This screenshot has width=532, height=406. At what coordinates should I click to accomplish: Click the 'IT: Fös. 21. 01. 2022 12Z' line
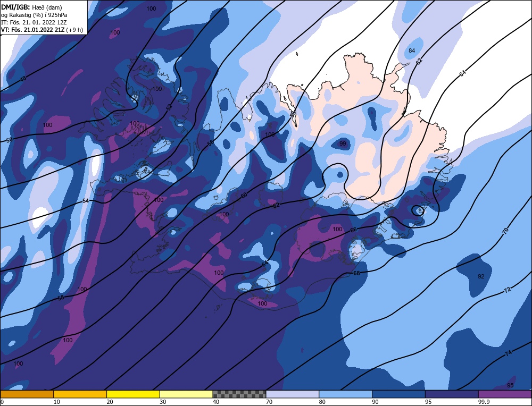tap(34, 22)
